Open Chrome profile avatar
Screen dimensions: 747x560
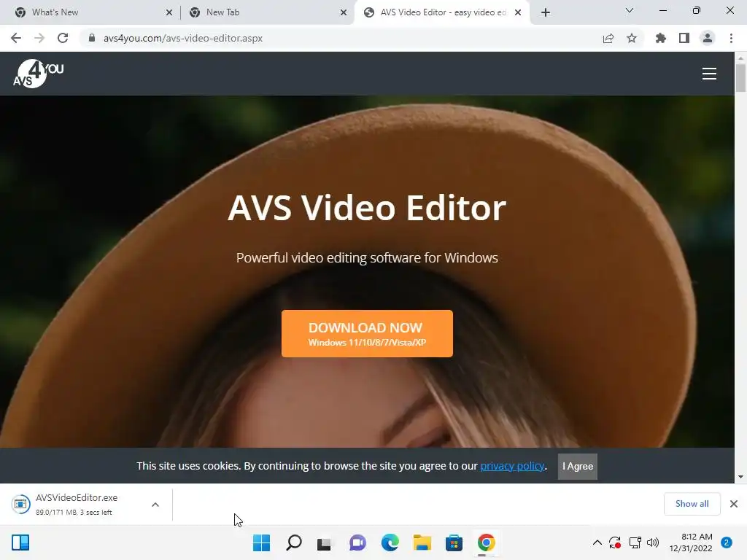708,38
